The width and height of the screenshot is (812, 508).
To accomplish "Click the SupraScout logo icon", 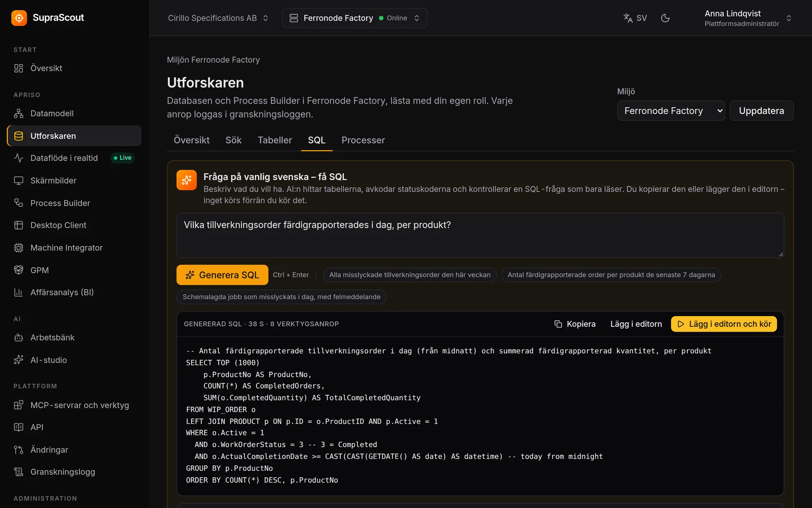I will pyautogui.click(x=19, y=18).
